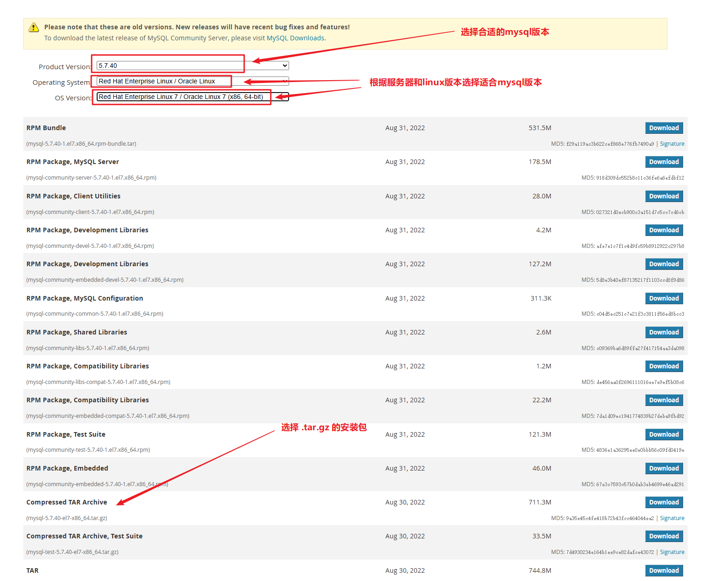Select the 'RPM Bundle' title text
728x581 pixels.
[x=46, y=128]
